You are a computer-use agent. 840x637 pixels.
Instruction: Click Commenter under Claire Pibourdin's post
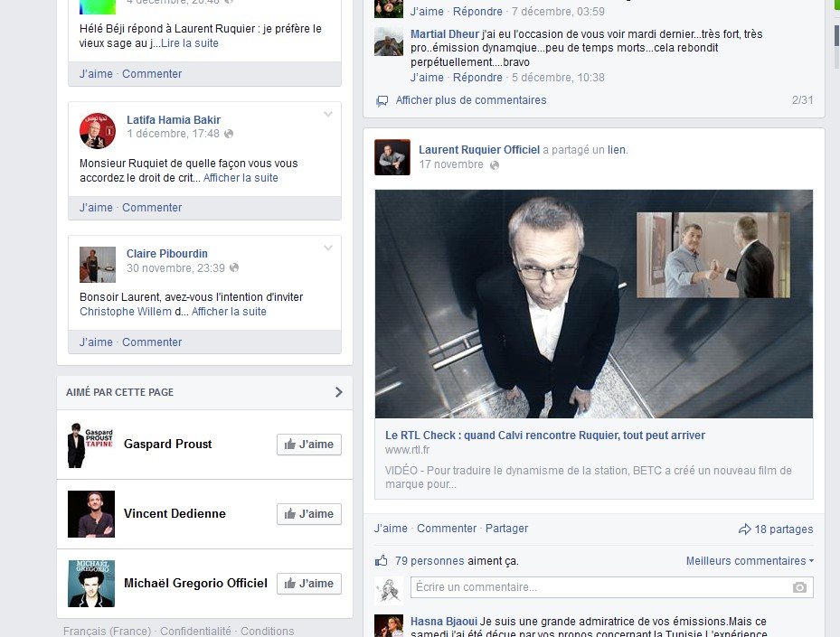(x=152, y=342)
